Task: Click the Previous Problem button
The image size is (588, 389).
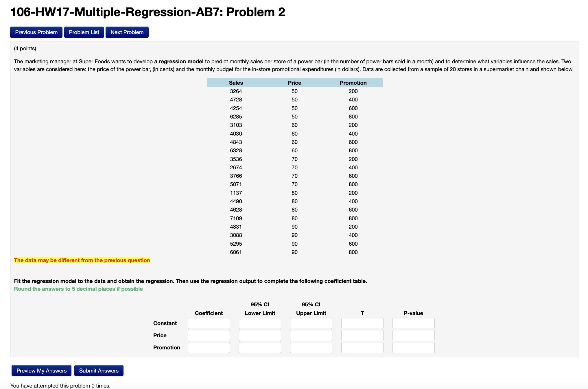Action: click(36, 32)
